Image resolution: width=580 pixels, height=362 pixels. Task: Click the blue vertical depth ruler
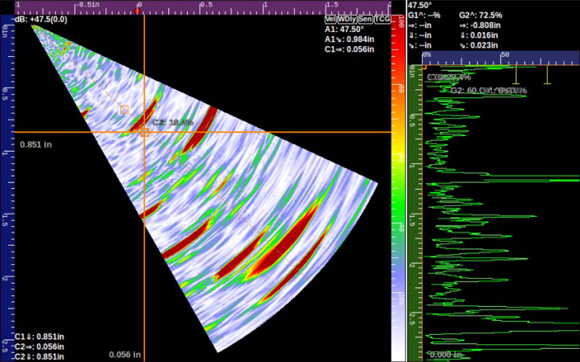(7, 188)
